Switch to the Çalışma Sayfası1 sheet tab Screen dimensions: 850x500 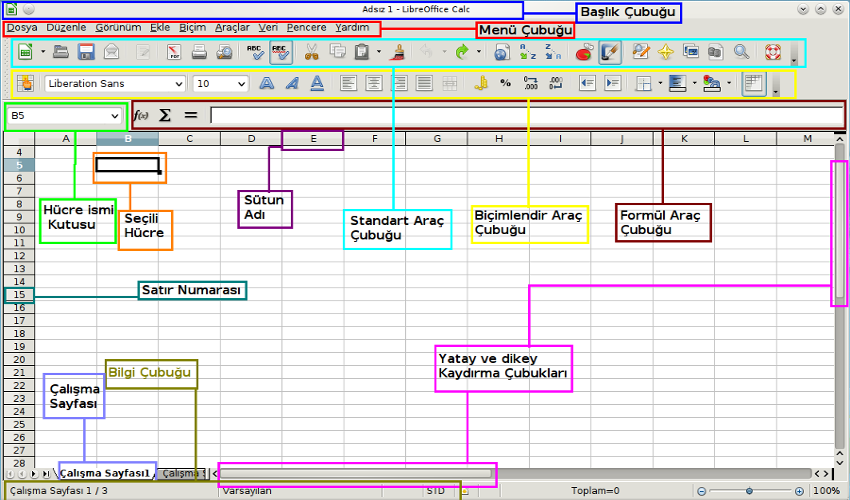(105, 473)
